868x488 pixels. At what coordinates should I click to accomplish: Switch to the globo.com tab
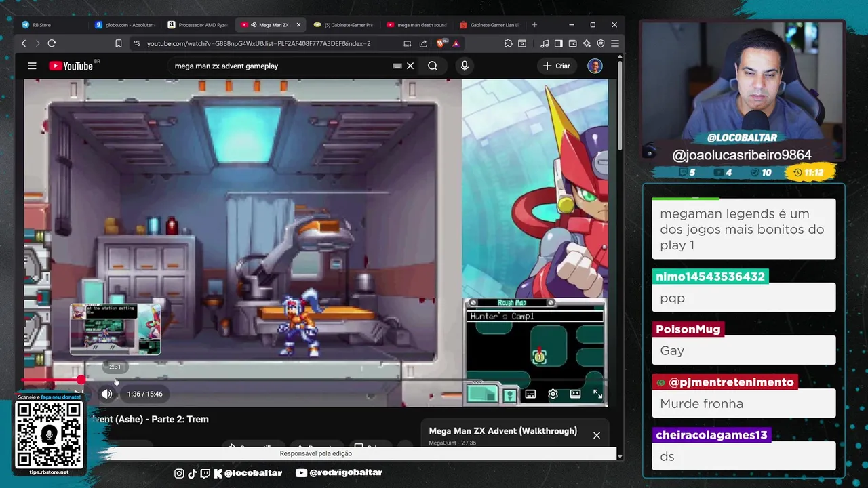tap(125, 25)
